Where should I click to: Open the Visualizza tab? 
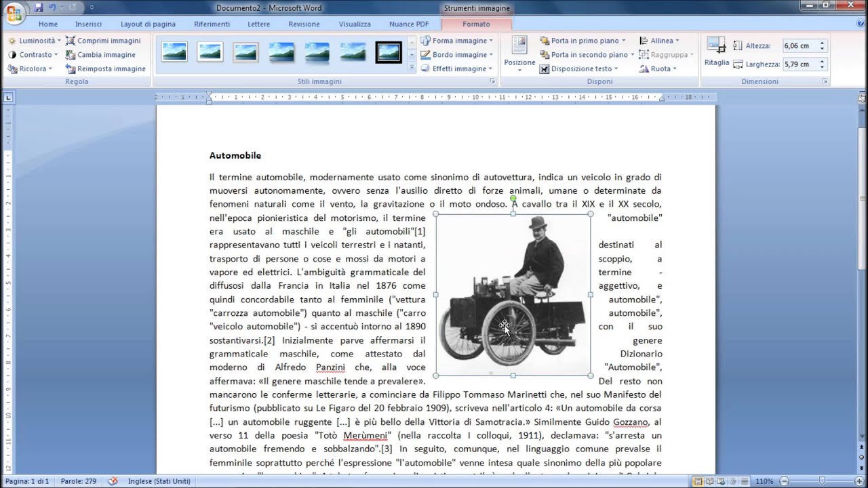tap(355, 24)
